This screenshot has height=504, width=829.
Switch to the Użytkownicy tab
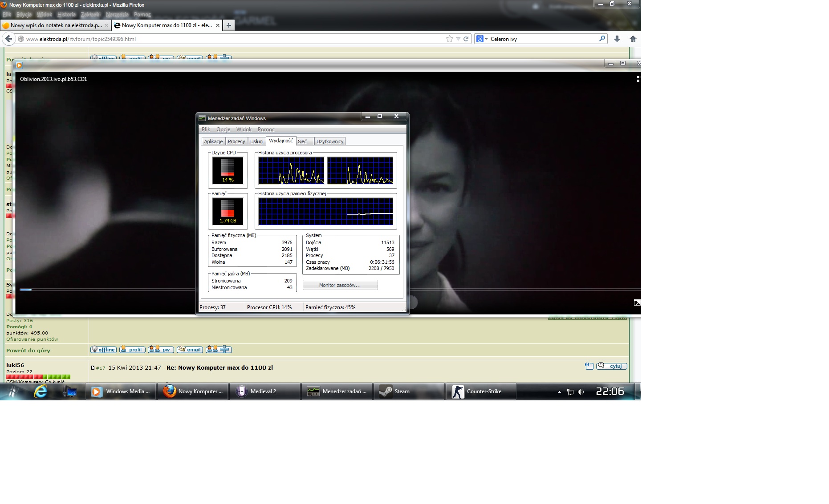tap(330, 141)
